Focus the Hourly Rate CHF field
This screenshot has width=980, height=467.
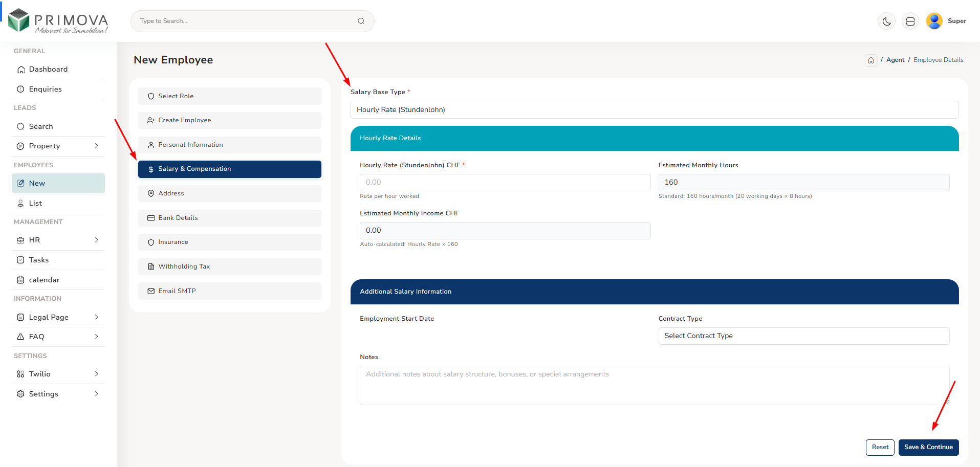pyautogui.click(x=505, y=183)
